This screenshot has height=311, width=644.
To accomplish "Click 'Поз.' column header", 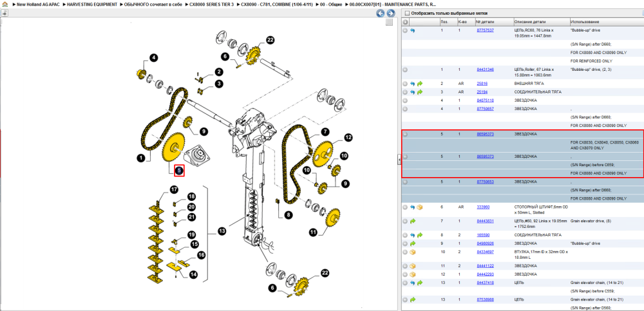I will pyautogui.click(x=448, y=22).
